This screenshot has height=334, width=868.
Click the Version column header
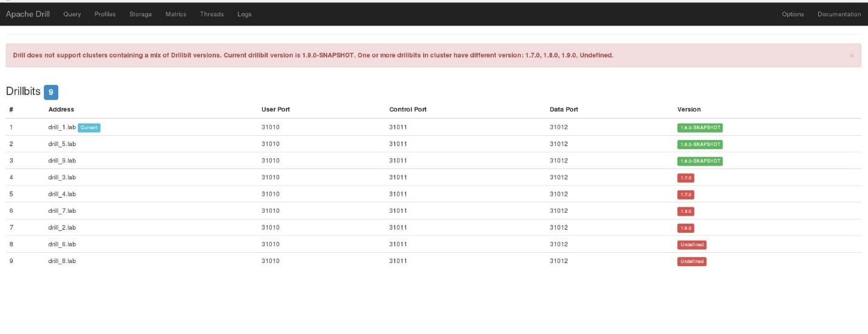[x=689, y=110]
